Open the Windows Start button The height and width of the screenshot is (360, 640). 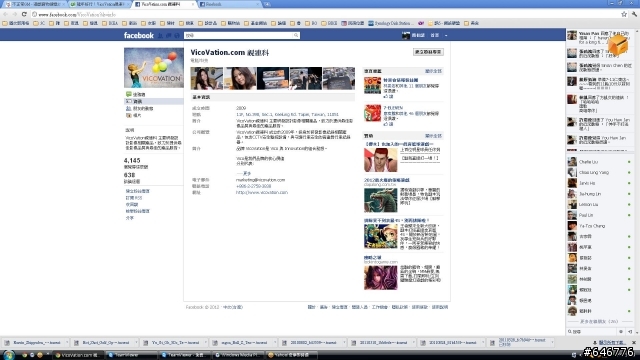(8, 355)
